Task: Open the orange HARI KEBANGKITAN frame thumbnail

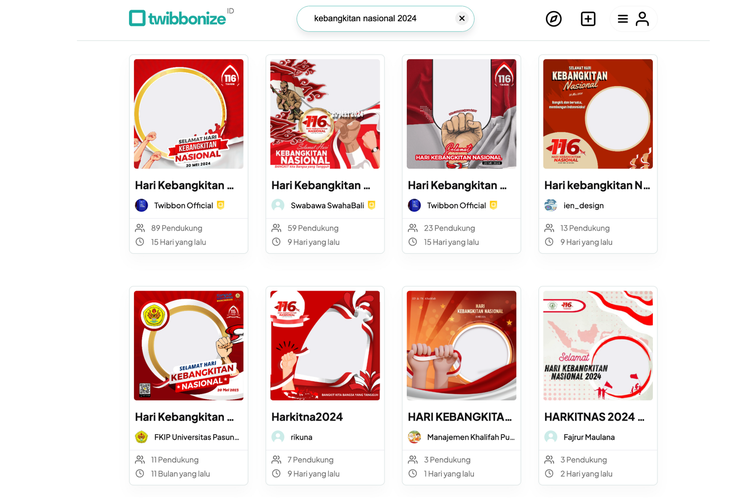Action: tap(462, 345)
